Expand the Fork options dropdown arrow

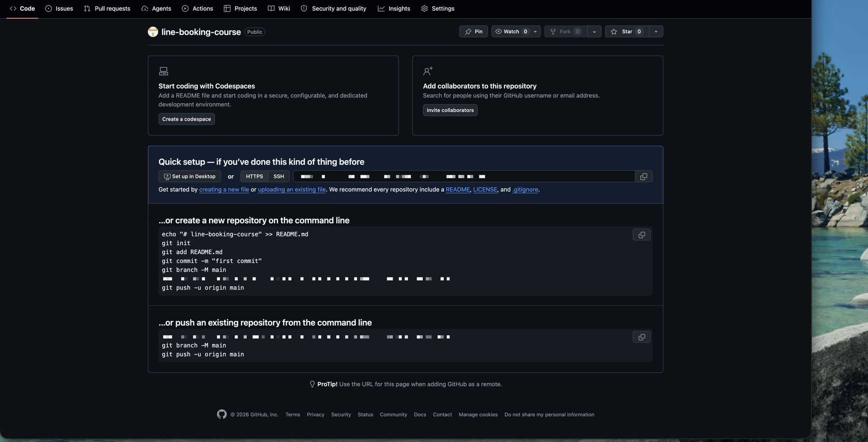click(x=594, y=31)
